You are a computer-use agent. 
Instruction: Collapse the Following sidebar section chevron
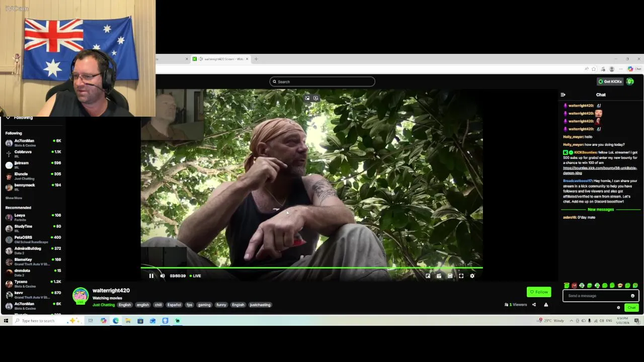[8, 118]
